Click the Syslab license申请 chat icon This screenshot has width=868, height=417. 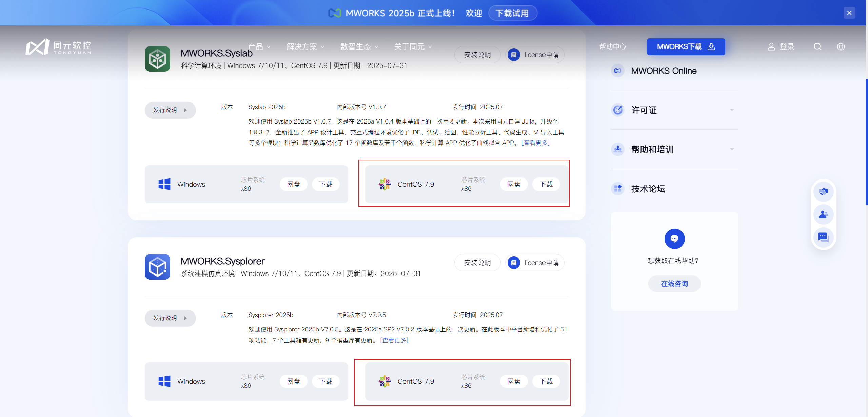tap(514, 55)
